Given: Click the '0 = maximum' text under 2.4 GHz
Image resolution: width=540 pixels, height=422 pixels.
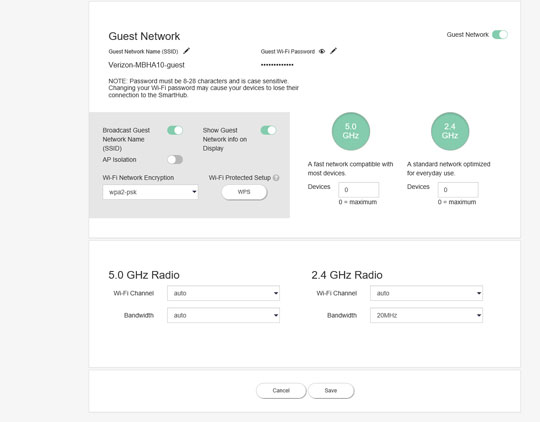Looking at the screenshot, I should pos(457,202).
